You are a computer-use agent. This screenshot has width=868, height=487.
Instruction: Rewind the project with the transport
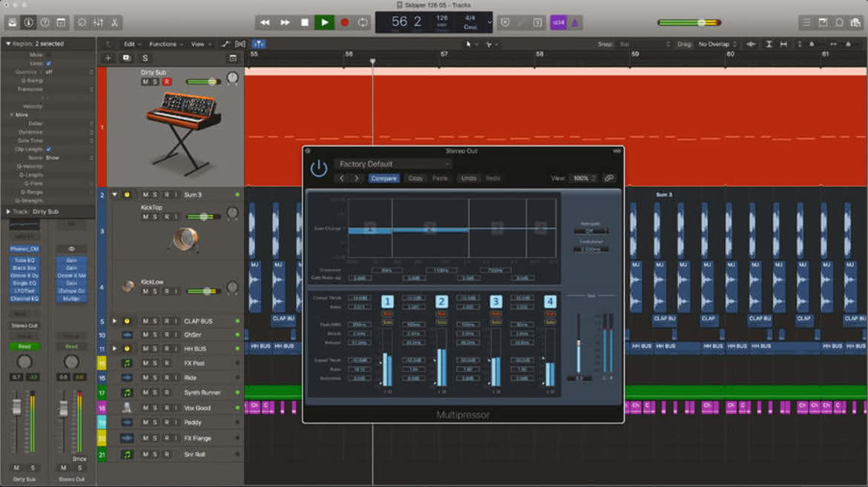[265, 23]
